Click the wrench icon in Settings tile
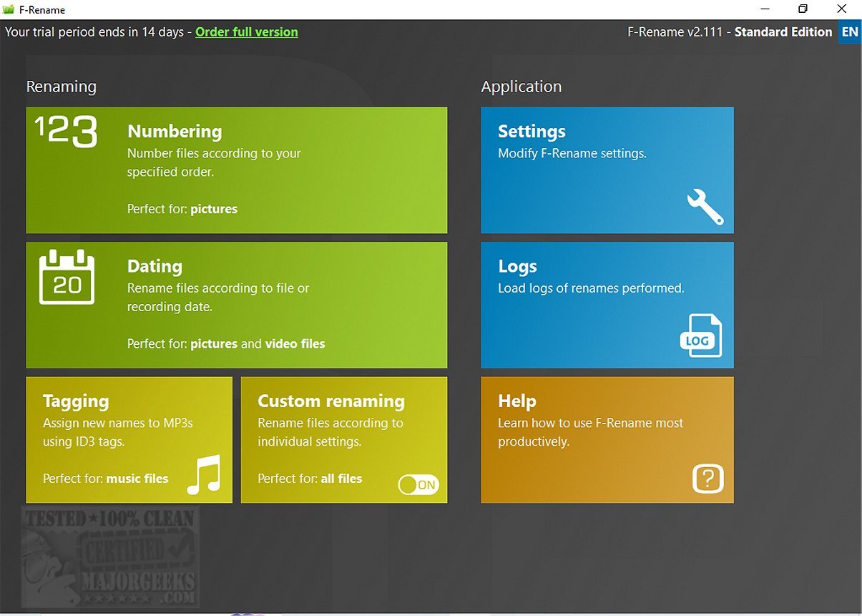 (705, 207)
